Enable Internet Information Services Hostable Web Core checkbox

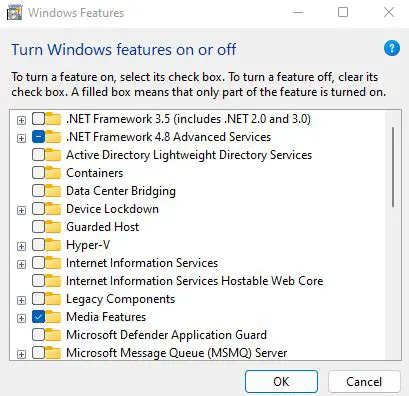point(38,281)
